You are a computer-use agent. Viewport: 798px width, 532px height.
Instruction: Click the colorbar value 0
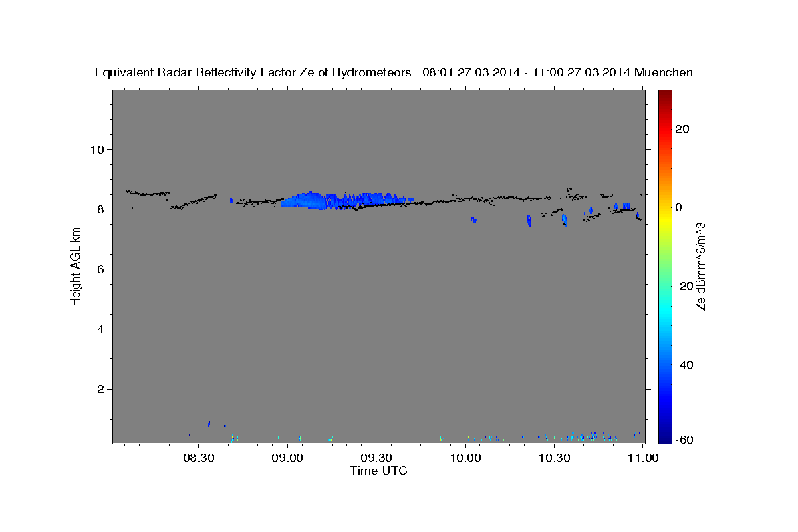tap(679, 207)
